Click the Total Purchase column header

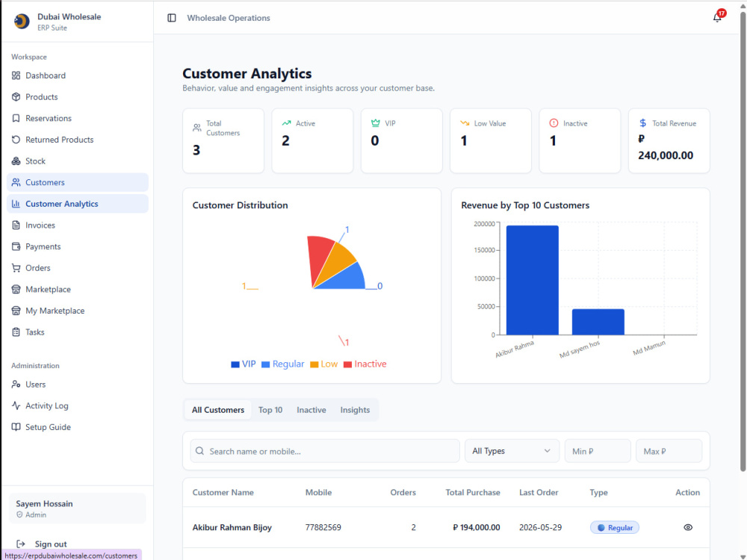pyautogui.click(x=473, y=492)
